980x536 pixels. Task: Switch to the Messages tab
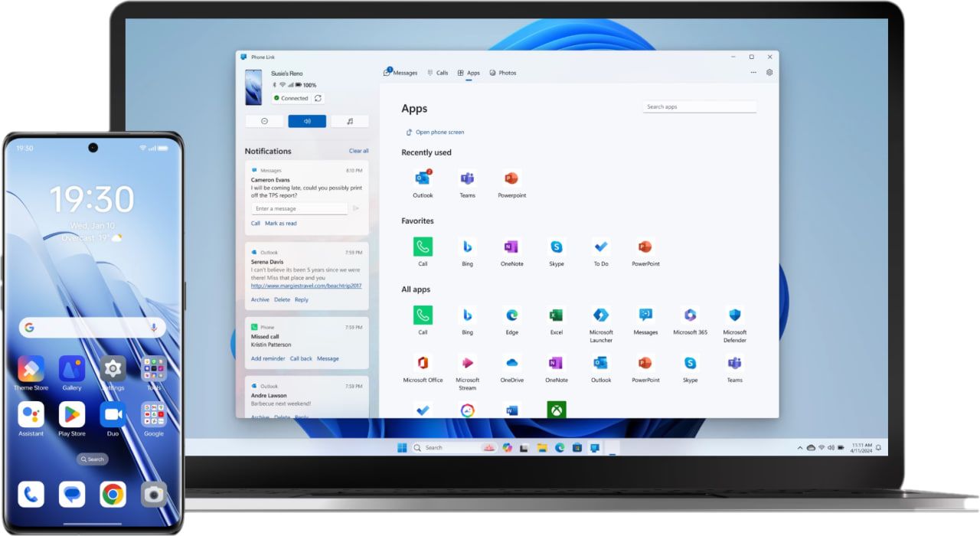(x=400, y=73)
